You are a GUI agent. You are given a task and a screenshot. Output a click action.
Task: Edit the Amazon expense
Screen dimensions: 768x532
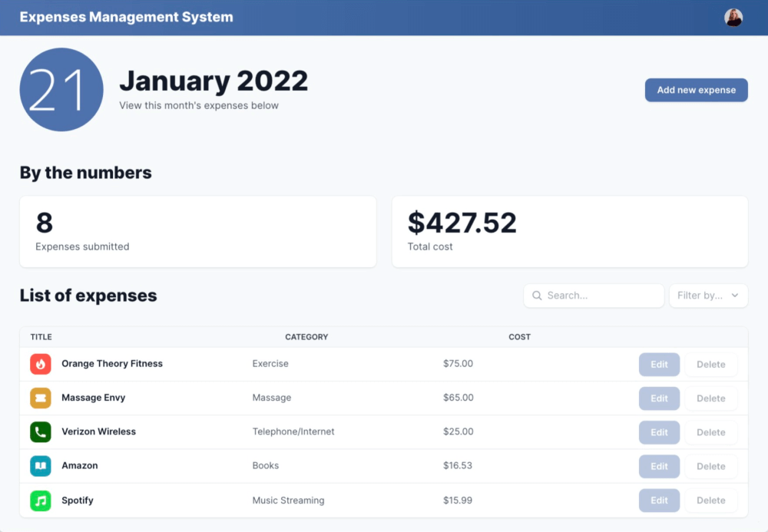coord(659,467)
